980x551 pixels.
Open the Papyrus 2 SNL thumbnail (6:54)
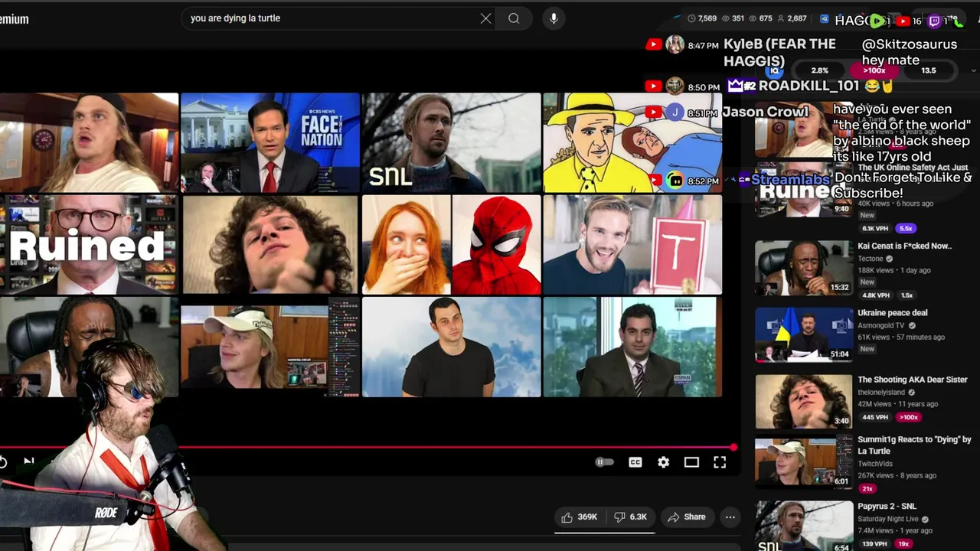click(803, 526)
